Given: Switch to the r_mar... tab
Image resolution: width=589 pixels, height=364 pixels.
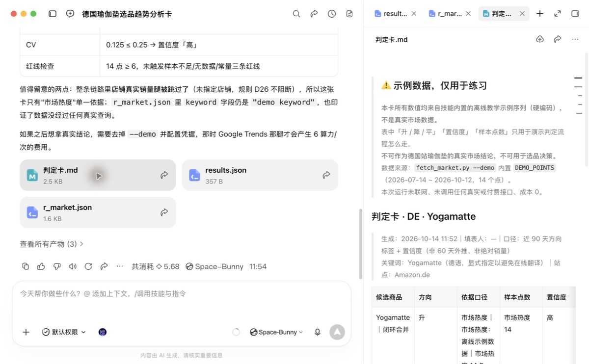Looking at the screenshot, I should pyautogui.click(x=445, y=14).
